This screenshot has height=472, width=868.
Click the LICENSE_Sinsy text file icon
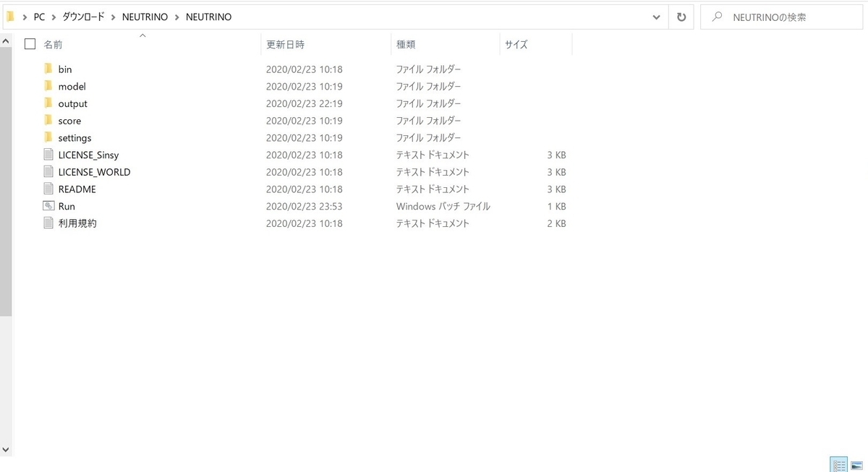tap(48, 155)
